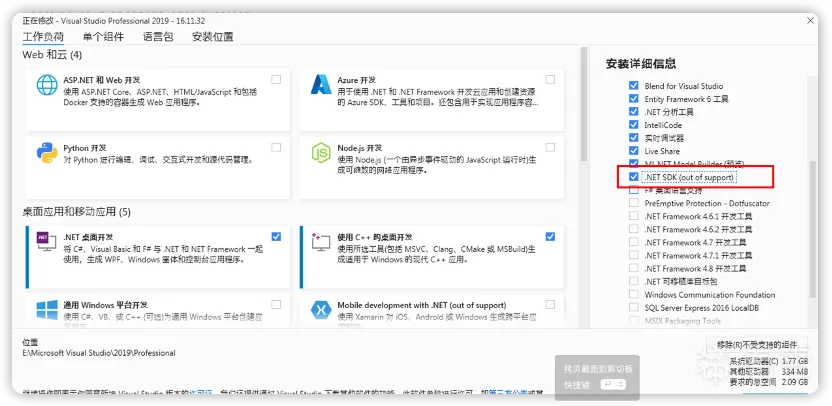Viewport: 832px width, 406px height.
Task: Enable the Python 开发 workload checkbox
Action: click(276, 148)
